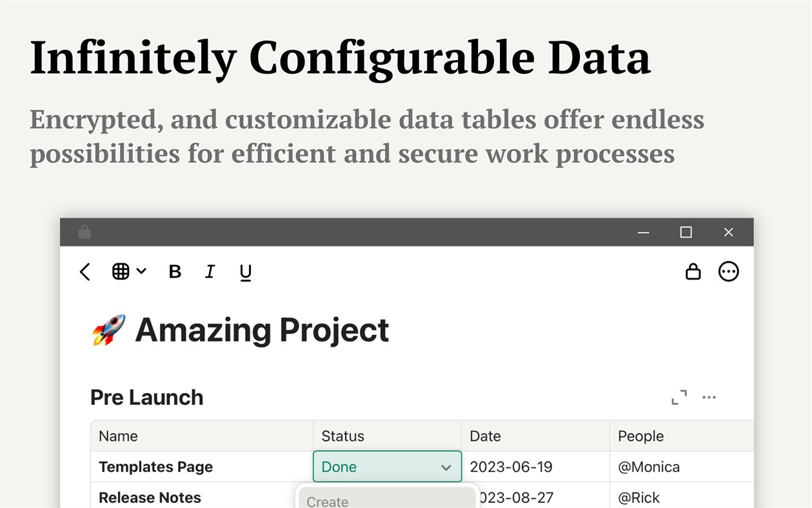Viewport: 812px width, 508px height.
Task: Toggle underline formatting
Action: coord(245,272)
